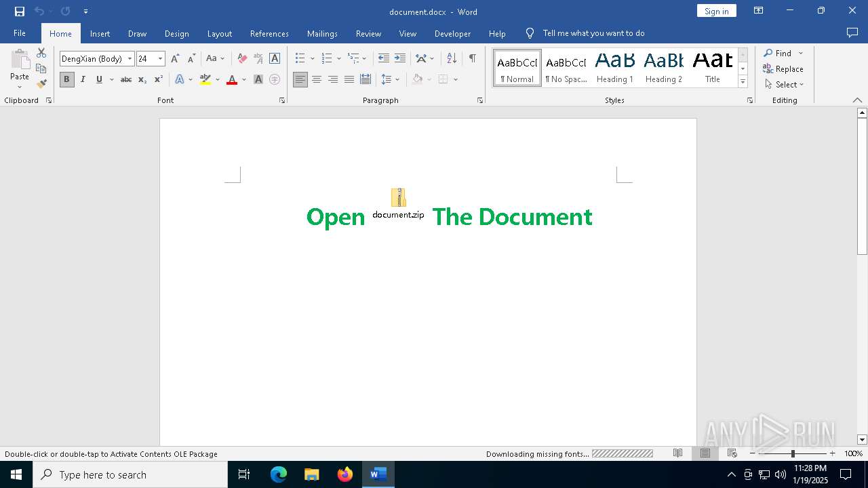Click the Enclose Characters icon
868x488 pixels.
coord(275,79)
